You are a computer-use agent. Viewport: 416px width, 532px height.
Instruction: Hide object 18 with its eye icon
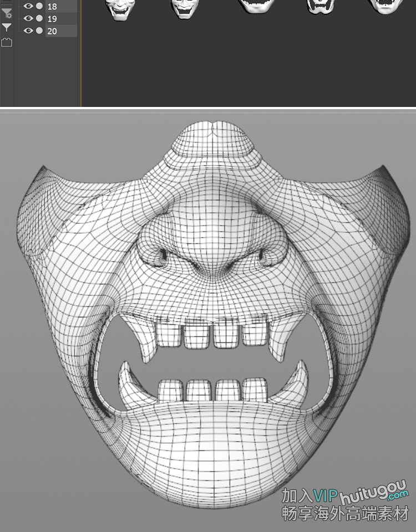click(28, 6)
